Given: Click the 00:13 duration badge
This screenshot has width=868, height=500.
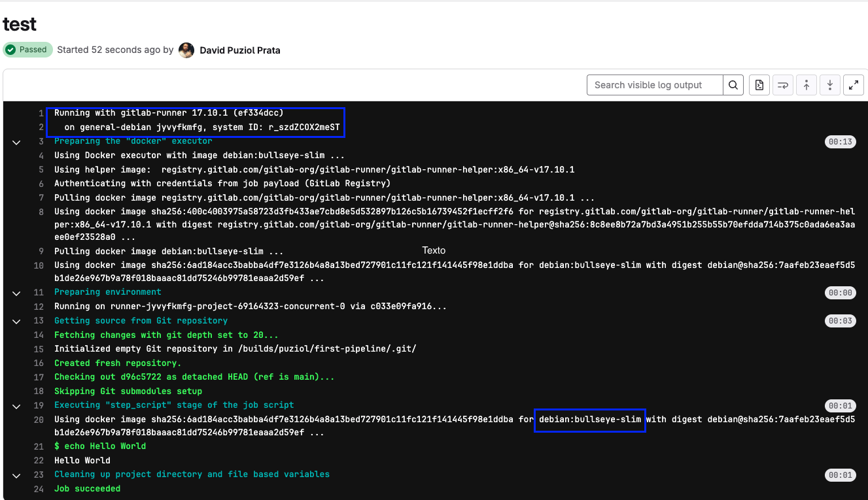Looking at the screenshot, I should click(840, 142).
